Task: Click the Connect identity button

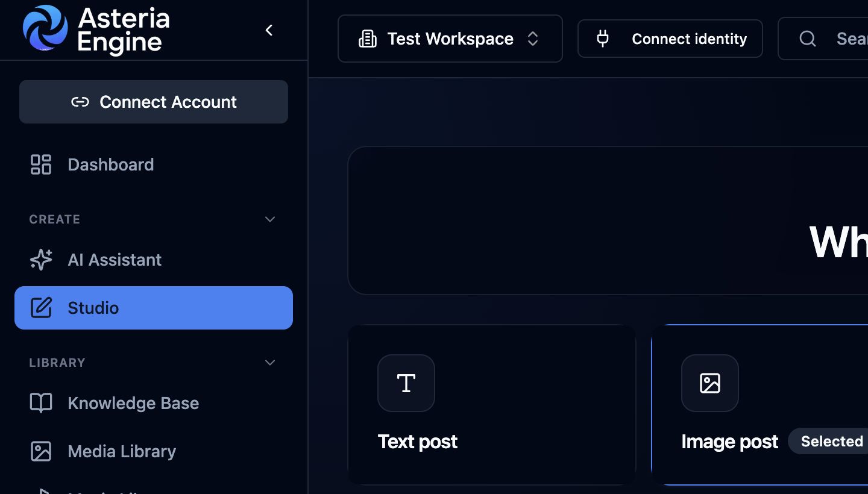Action: coord(670,39)
